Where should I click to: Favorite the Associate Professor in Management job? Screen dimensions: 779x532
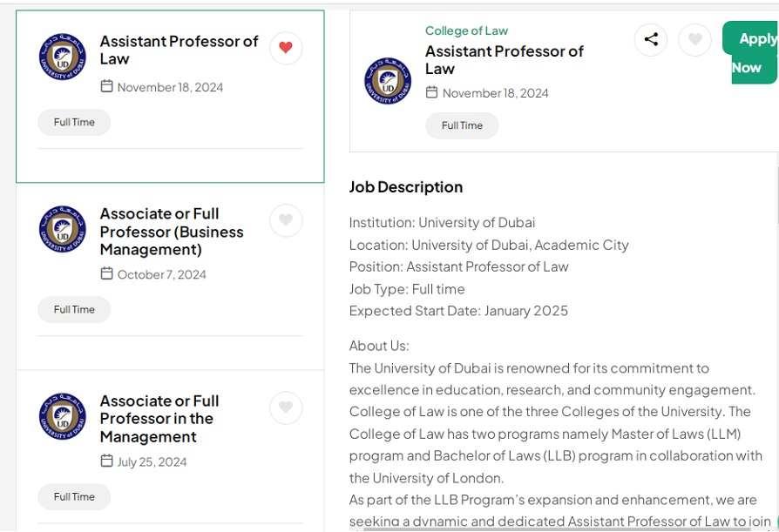coord(286,407)
